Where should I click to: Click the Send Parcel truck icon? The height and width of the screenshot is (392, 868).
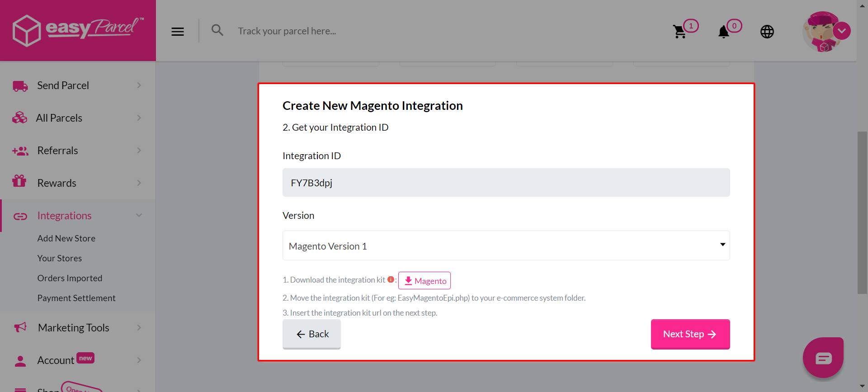(20, 85)
